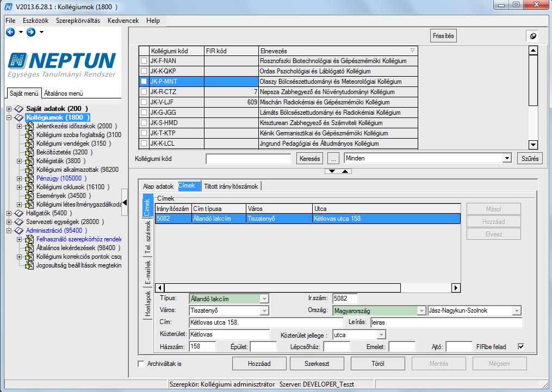Open the Kedvencek menu
The height and width of the screenshot is (392, 552).
point(123,21)
